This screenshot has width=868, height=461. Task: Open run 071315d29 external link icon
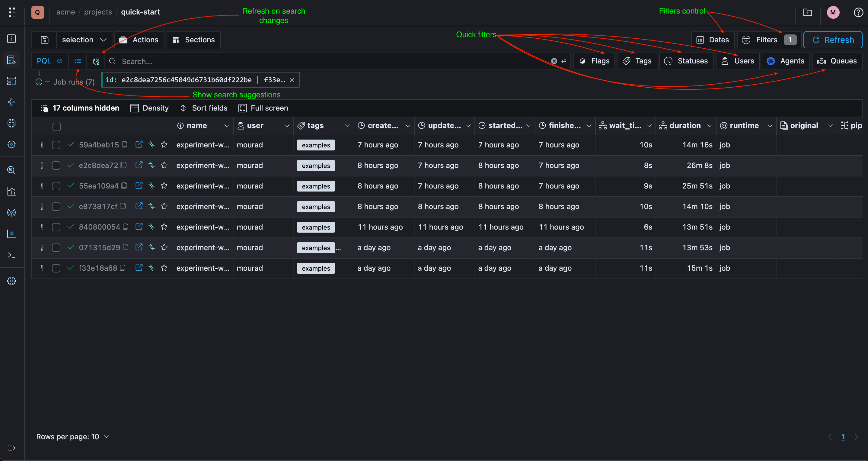[139, 247]
